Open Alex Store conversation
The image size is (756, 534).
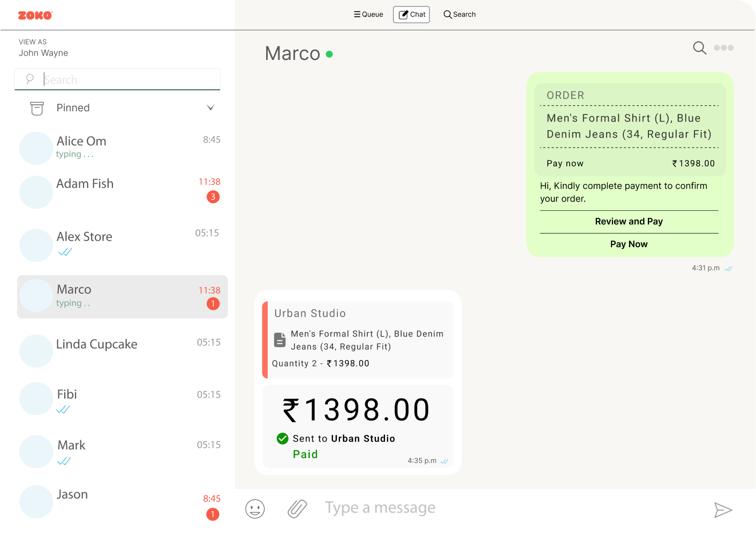click(x=123, y=244)
